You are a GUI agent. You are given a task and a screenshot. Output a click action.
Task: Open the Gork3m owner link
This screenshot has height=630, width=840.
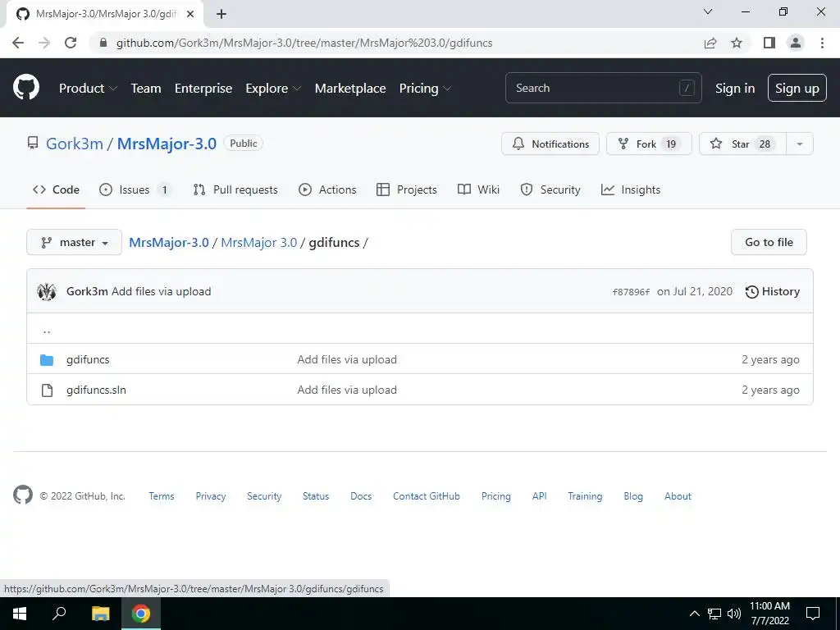tap(75, 144)
